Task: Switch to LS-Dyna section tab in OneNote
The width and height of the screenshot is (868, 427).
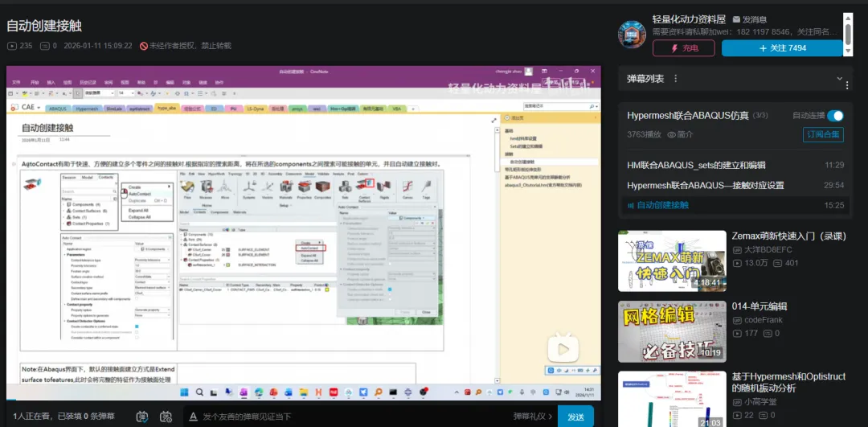Action: [x=256, y=109]
